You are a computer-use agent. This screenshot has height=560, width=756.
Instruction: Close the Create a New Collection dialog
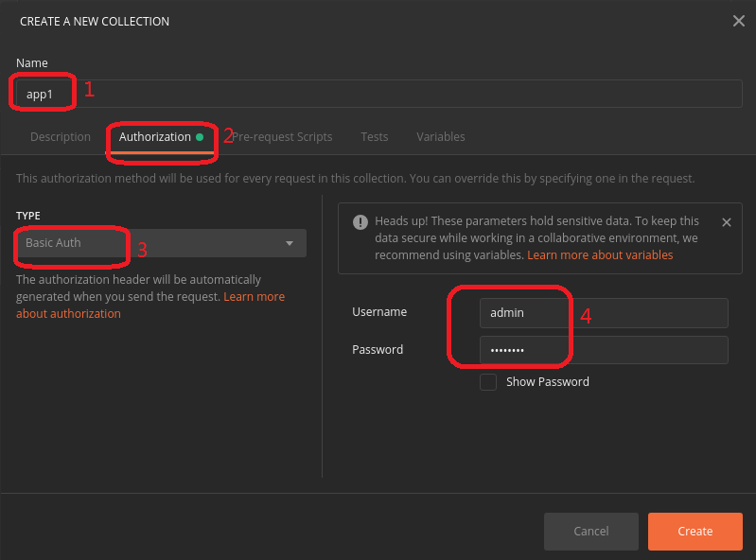pyautogui.click(x=739, y=21)
